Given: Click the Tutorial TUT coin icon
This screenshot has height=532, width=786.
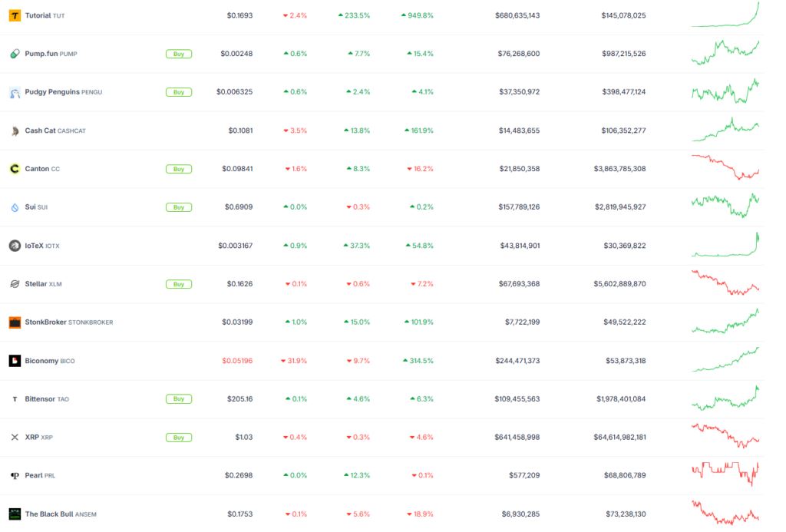Looking at the screenshot, I should pyautogui.click(x=15, y=15).
